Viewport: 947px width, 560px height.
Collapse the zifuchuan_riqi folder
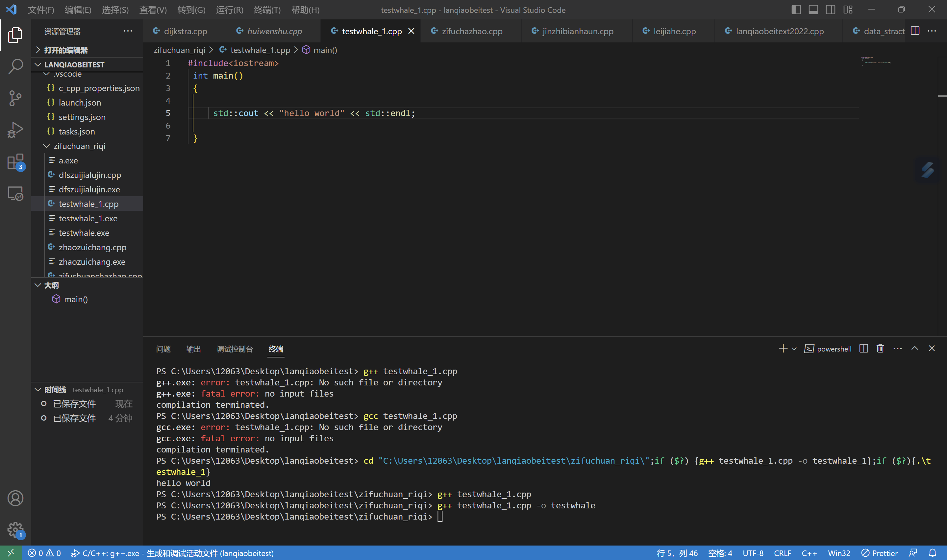tap(87, 146)
